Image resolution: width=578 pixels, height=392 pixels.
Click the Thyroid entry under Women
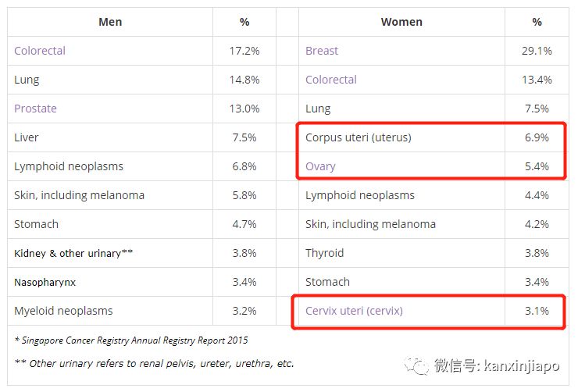324,253
